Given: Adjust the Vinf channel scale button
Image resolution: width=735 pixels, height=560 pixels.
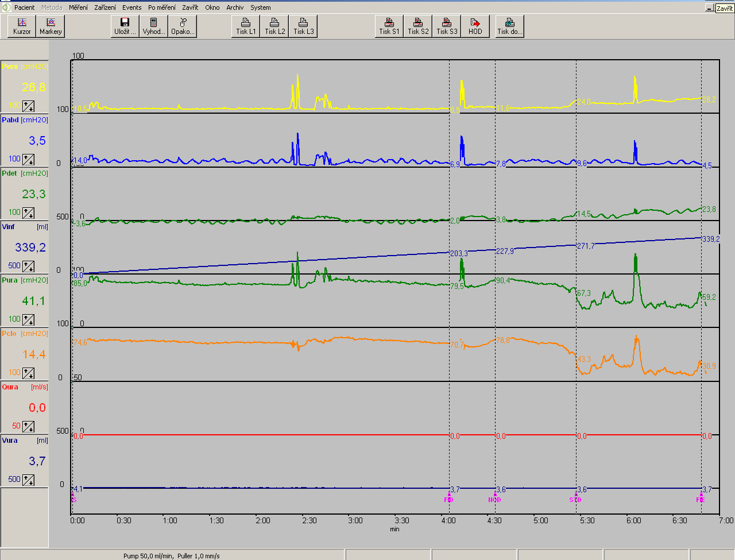Looking at the screenshot, I should click(28, 266).
